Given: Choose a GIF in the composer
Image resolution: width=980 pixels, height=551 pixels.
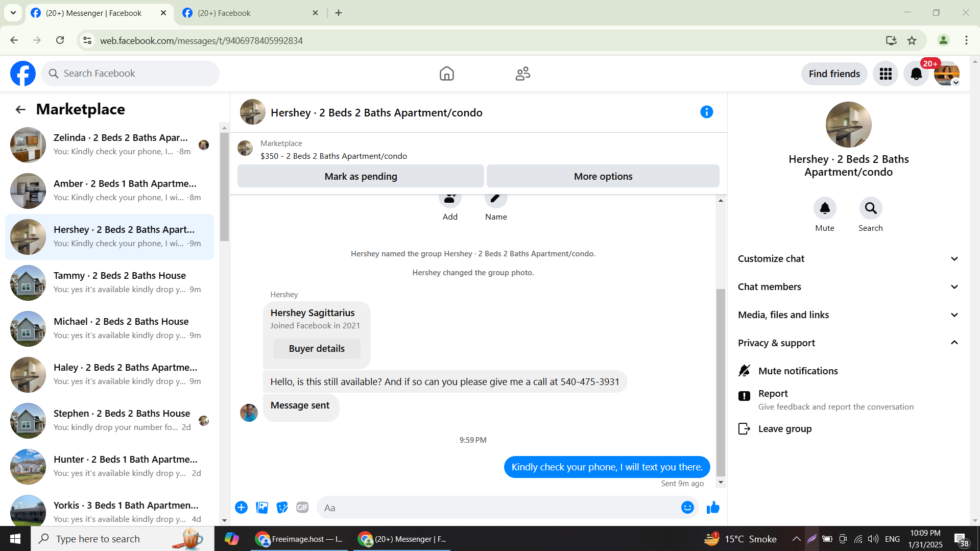Looking at the screenshot, I should point(302,507).
